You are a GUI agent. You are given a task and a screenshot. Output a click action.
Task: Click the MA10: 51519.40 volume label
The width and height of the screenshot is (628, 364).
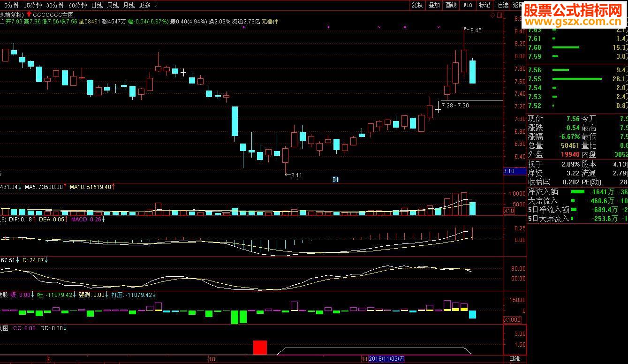[91, 187]
